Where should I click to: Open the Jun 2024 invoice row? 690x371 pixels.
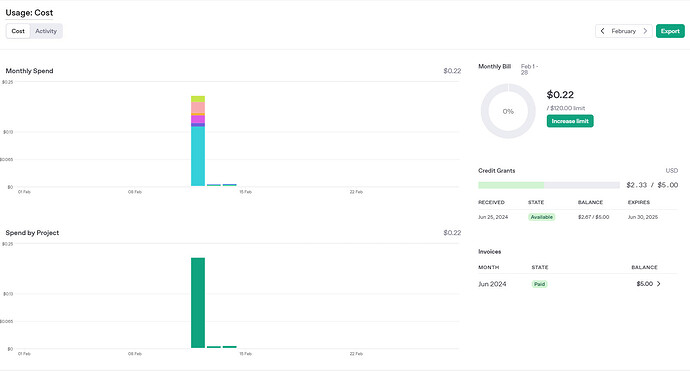tap(578, 284)
